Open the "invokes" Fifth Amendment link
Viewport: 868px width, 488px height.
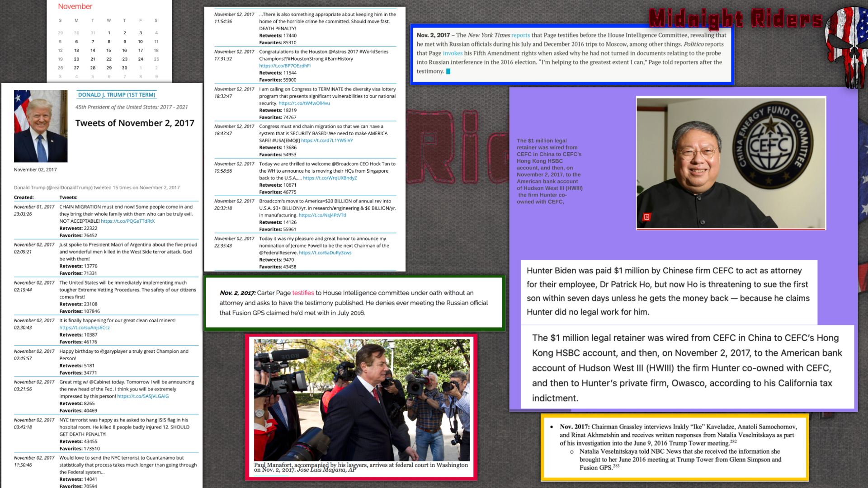pos(453,53)
